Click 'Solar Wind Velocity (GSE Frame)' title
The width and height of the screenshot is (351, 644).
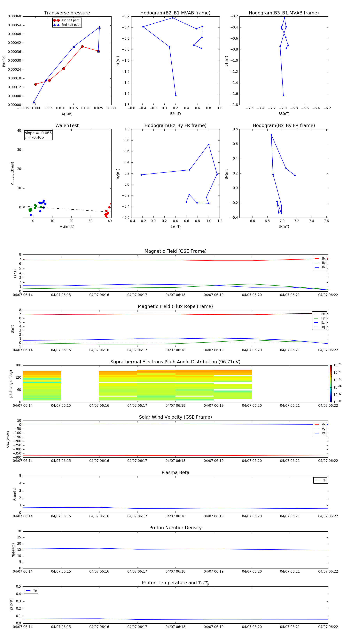[175, 417]
